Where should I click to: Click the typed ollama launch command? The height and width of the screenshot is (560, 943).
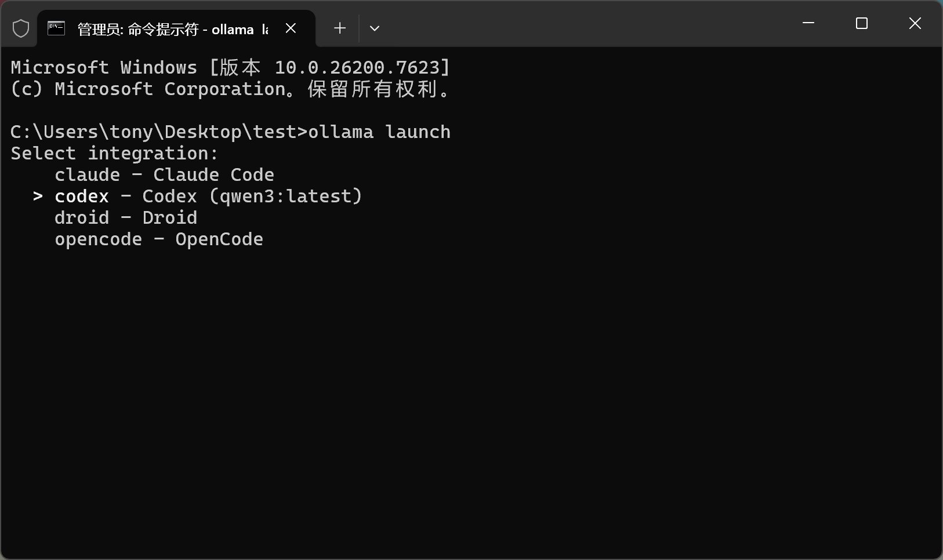pos(379,132)
